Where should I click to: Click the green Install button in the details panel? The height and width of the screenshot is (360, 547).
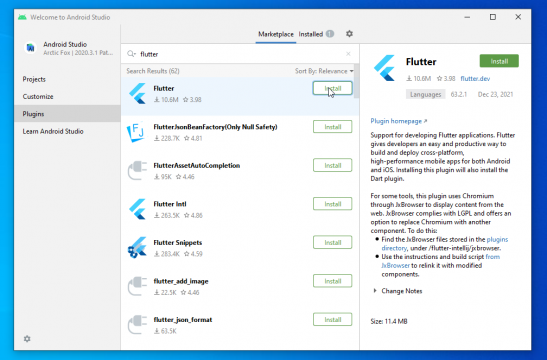coord(499,61)
